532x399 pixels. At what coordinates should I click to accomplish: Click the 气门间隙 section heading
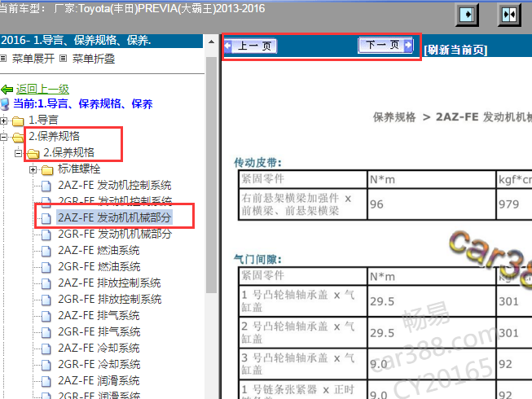(258, 260)
